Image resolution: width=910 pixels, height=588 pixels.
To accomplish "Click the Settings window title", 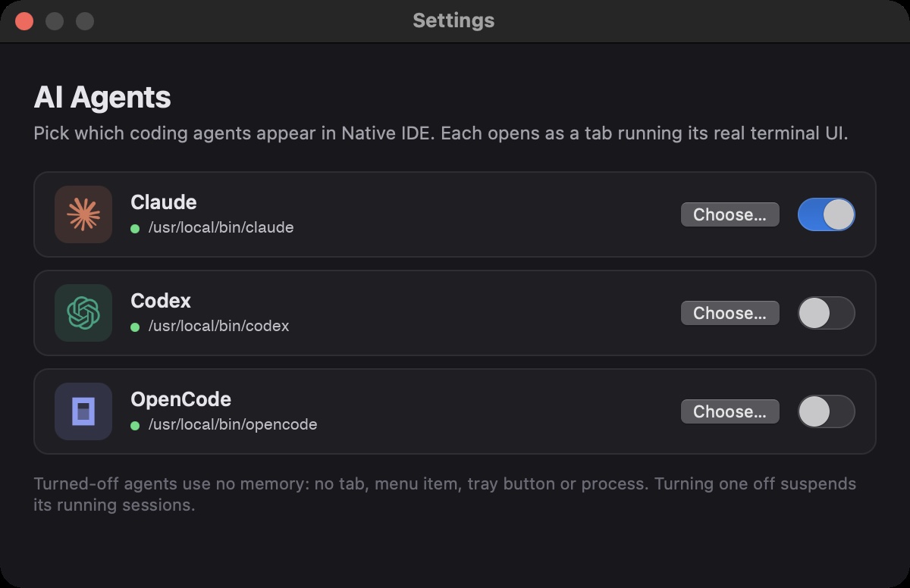I will (x=453, y=20).
